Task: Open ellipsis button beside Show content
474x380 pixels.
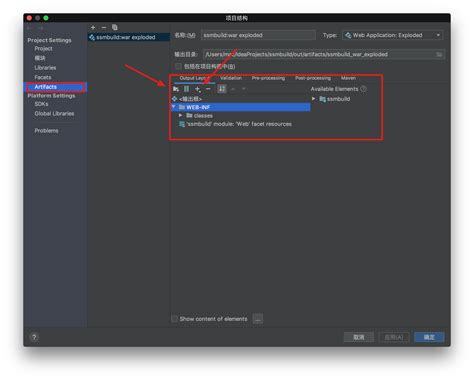Action: pos(258,319)
